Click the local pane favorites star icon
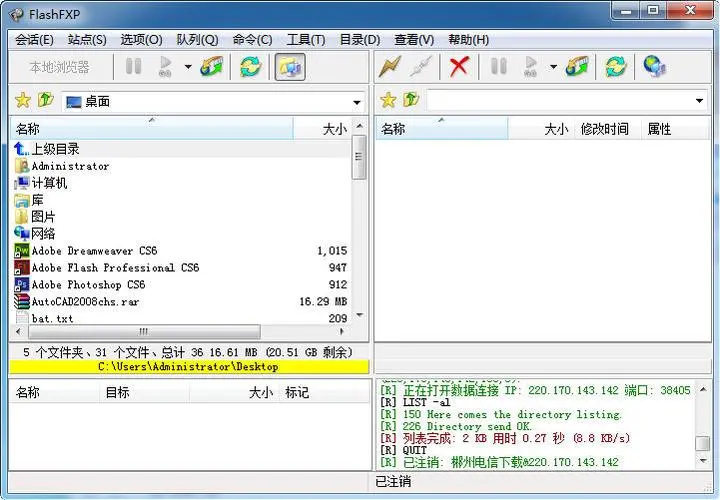Viewport: 720px width, 500px height. pos(23,100)
